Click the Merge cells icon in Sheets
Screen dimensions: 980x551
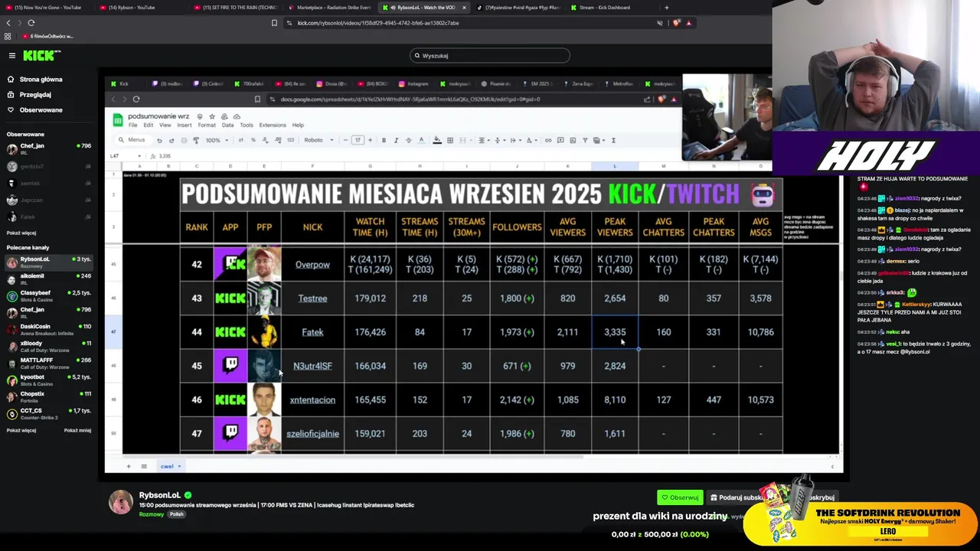[x=462, y=140]
